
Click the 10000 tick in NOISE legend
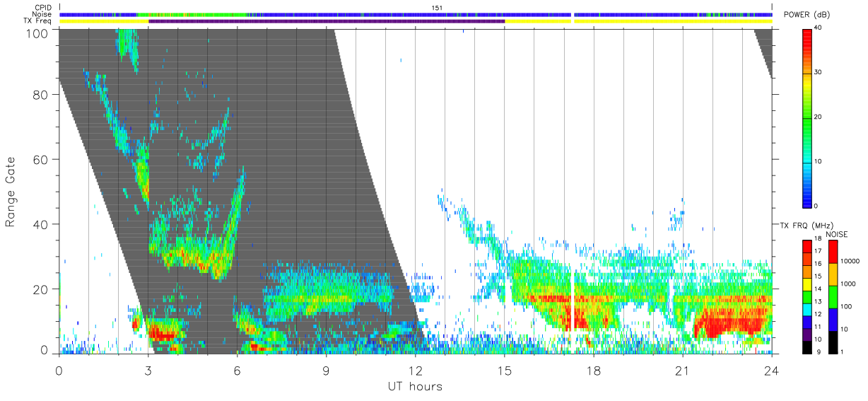point(849,262)
